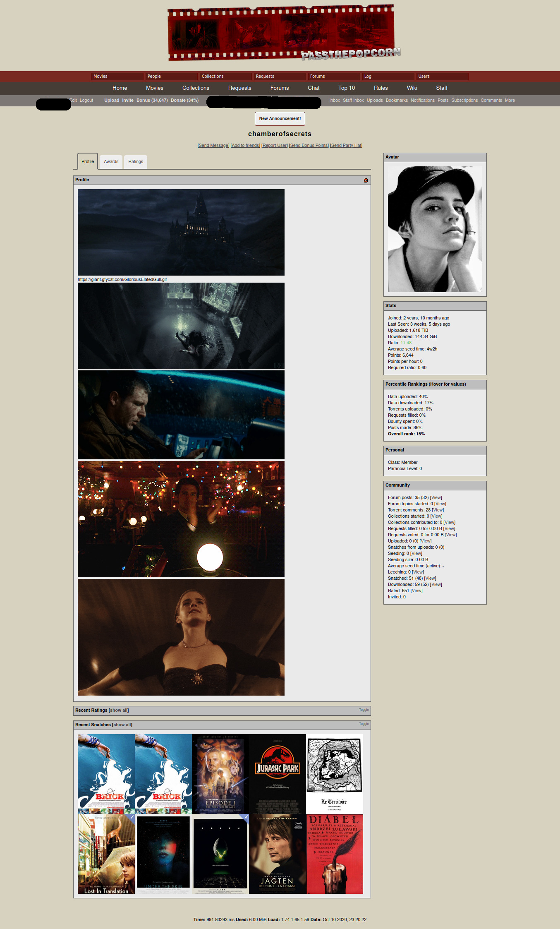Viewport: 560px width, 929px height.
Task: Select the Profile tab
Action: (x=88, y=161)
